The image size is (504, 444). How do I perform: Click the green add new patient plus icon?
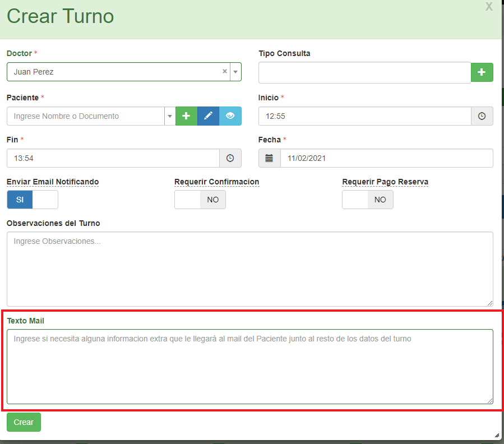tap(186, 116)
